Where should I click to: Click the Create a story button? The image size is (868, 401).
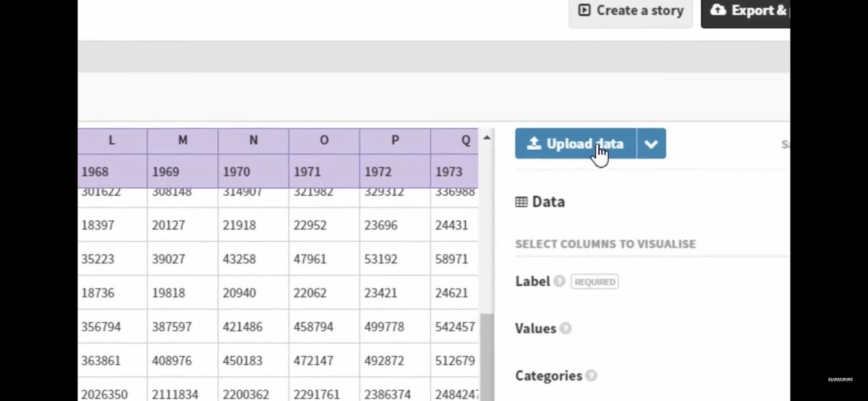(630, 11)
